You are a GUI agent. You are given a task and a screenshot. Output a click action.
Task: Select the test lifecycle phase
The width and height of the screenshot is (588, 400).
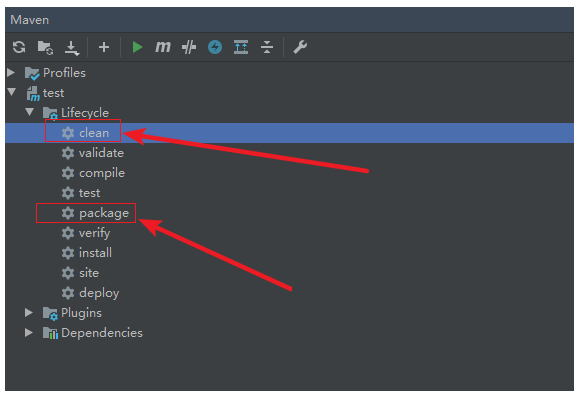[89, 193]
